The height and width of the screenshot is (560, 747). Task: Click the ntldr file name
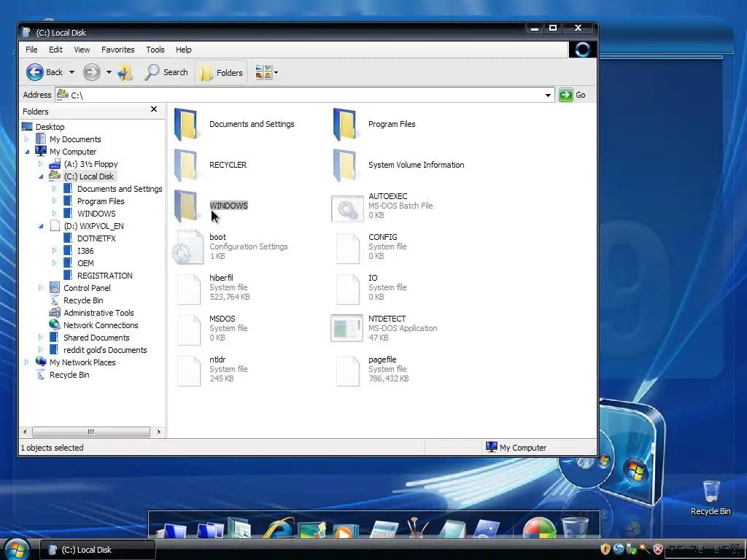[217, 359]
